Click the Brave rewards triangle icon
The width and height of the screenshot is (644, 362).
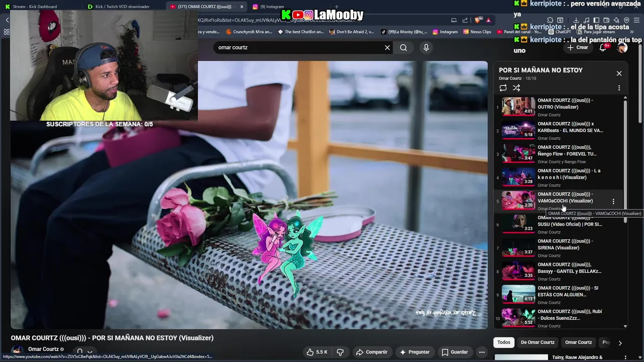pos(489,20)
